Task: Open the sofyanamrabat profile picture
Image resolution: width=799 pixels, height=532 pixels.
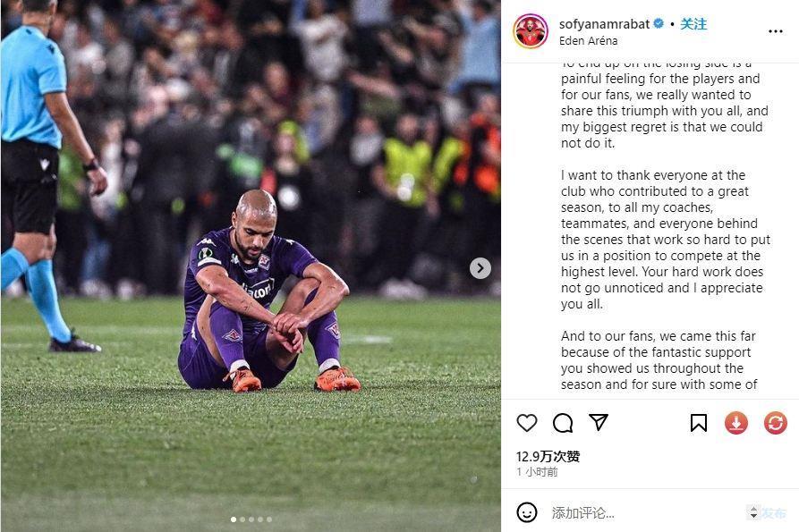Action: 531,31
